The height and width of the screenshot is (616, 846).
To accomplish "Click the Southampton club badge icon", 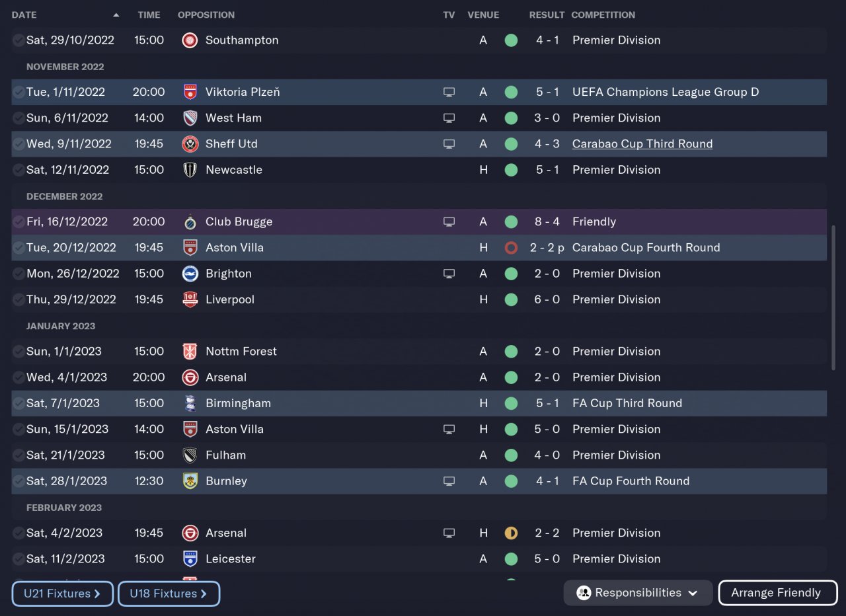I will point(190,40).
